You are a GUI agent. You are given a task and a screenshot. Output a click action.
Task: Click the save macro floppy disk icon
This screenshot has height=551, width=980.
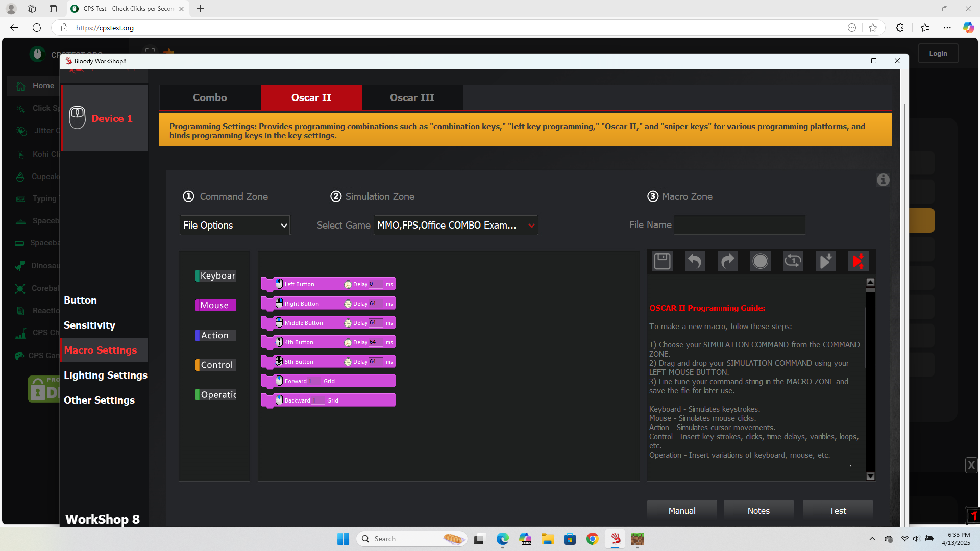[662, 261]
